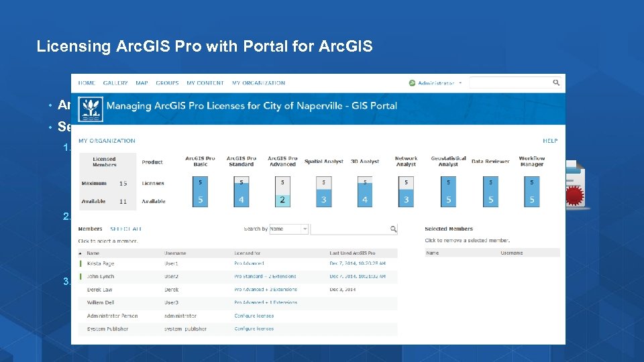
Task: Select member Administrator Person
Action: point(112,316)
